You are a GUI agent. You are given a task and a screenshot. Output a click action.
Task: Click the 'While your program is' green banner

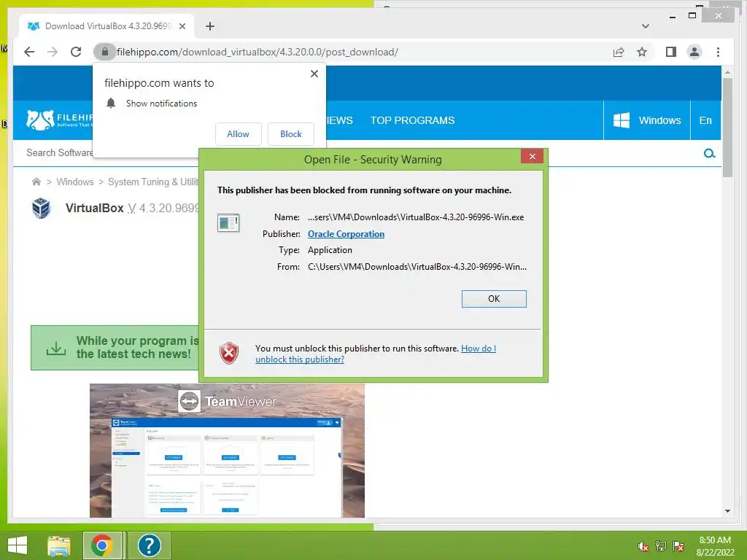[115, 348]
